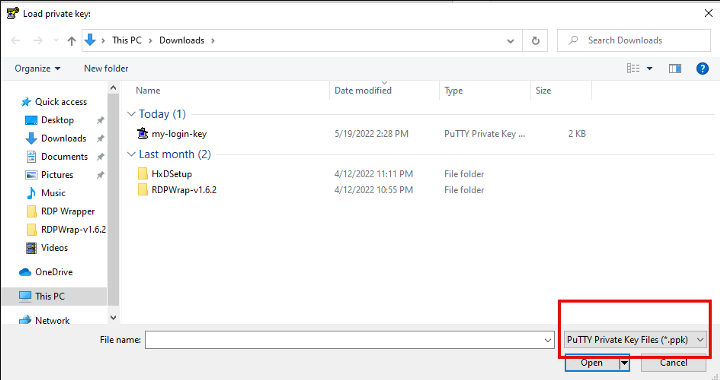Open Pictures in the sidebar
This screenshot has height=380, width=720.
57,175
